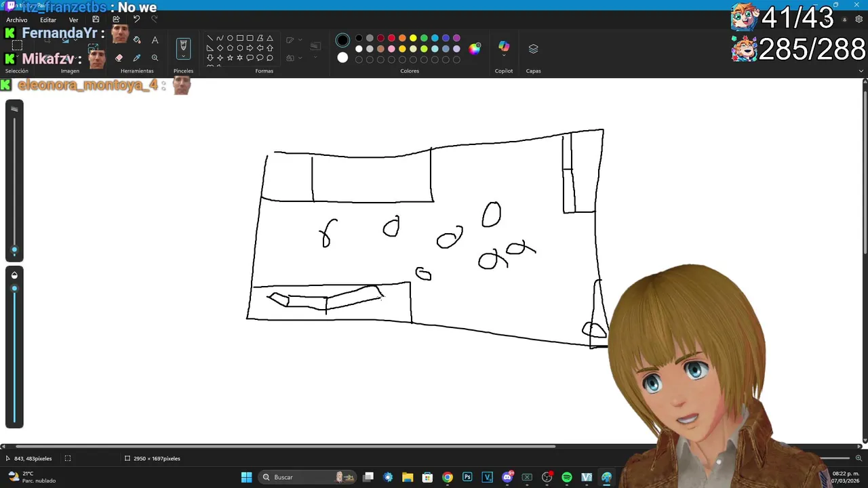Select the Oval shape
868x488 pixels.
tap(230, 38)
